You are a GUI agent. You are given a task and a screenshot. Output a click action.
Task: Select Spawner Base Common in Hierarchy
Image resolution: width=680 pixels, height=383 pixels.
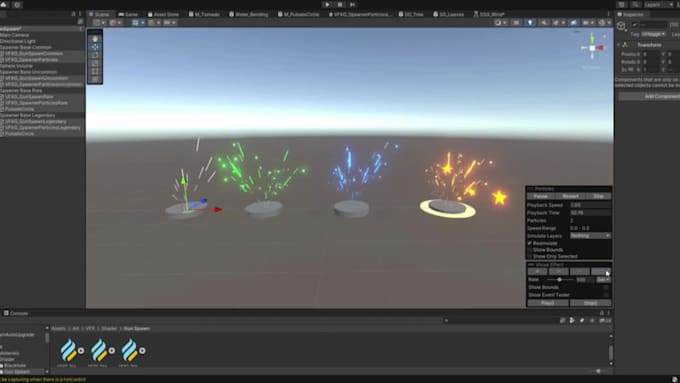[x=26, y=47]
